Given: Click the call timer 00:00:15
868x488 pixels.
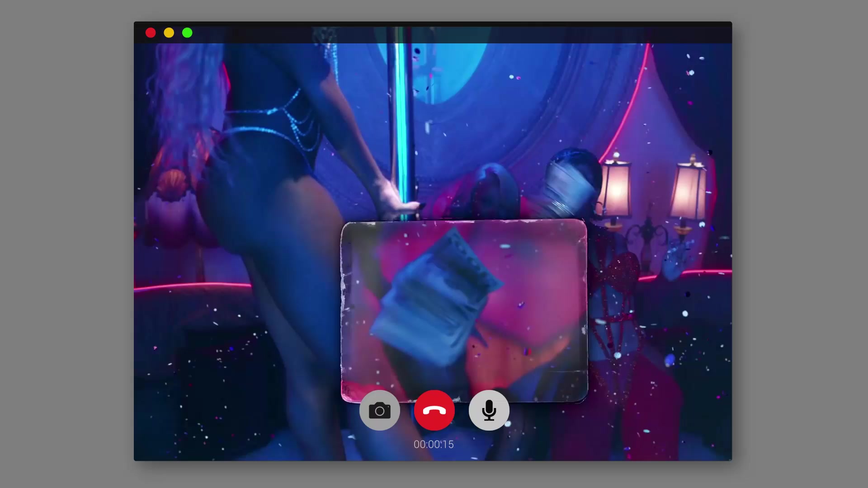Looking at the screenshot, I should tap(434, 444).
